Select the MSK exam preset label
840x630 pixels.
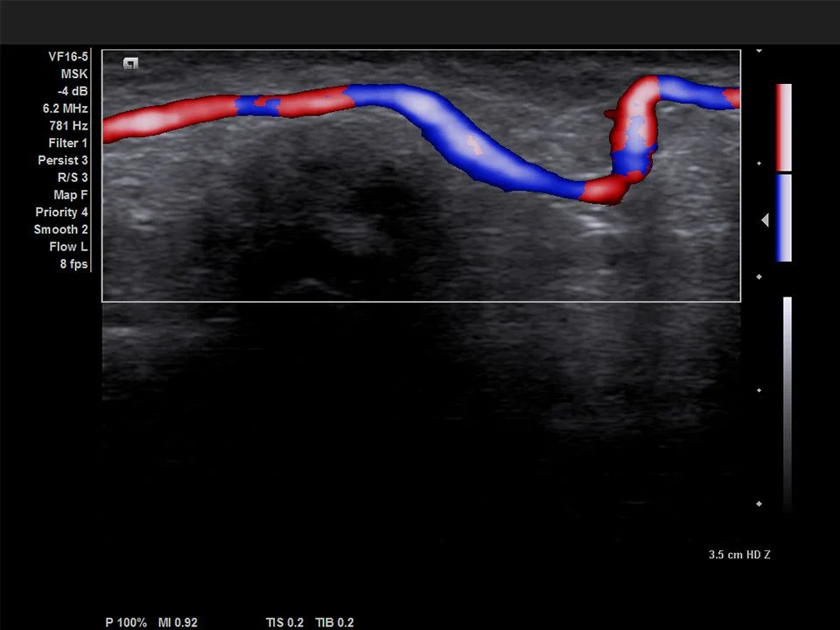click(73, 73)
